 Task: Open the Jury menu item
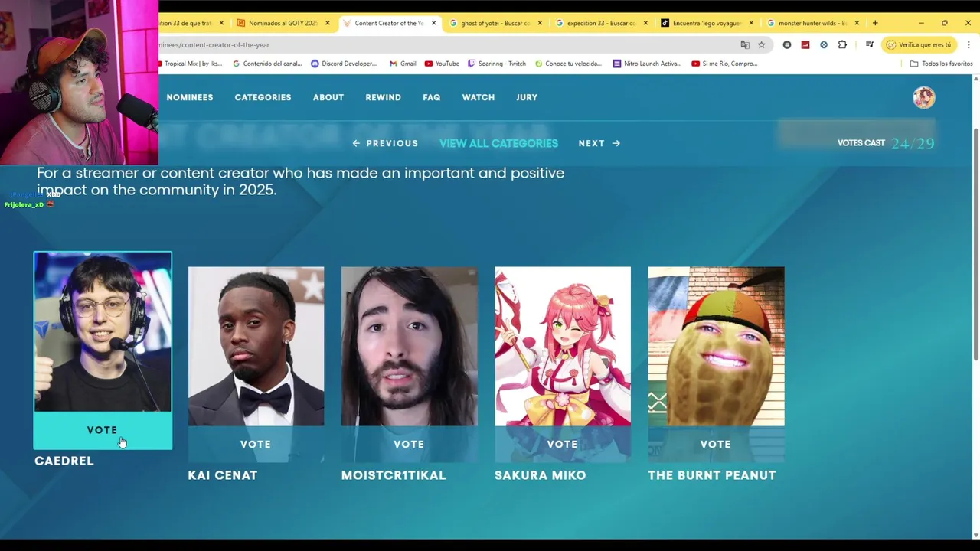coord(527,97)
